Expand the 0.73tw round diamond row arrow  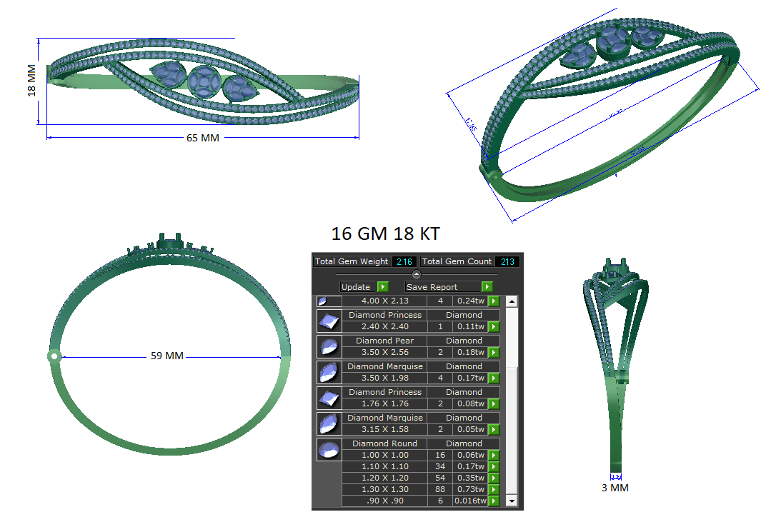click(x=494, y=490)
